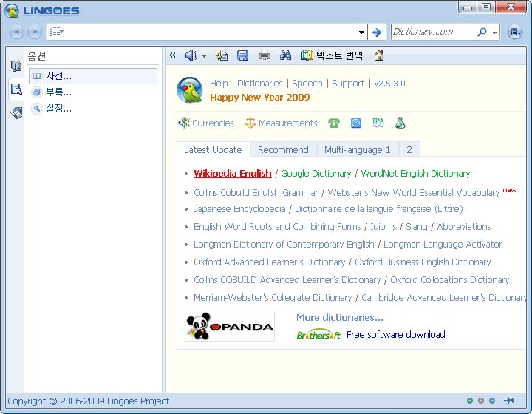
Task: Open 사전... dictionary option
Action: (93, 75)
